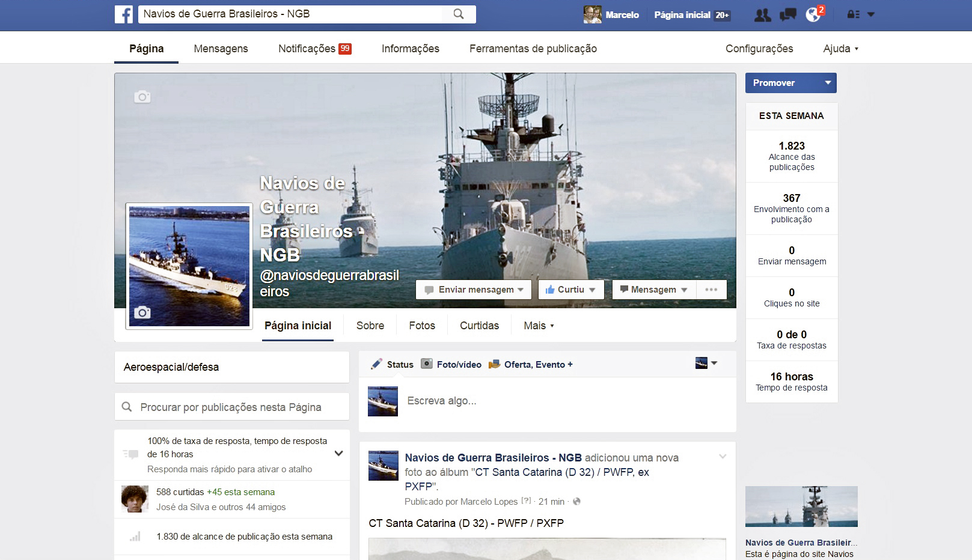Expand the response rate details chevron
The width and height of the screenshot is (972, 560).
click(339, 454)
